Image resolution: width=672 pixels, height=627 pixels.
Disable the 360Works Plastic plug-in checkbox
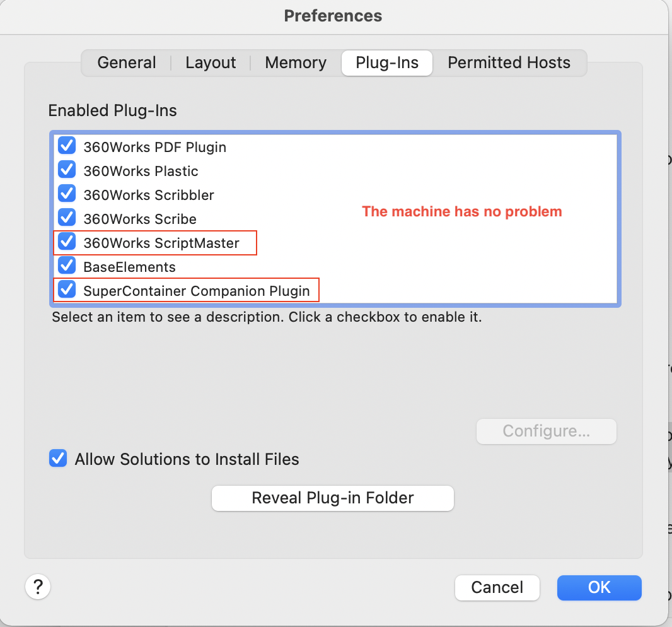point(67,171)
